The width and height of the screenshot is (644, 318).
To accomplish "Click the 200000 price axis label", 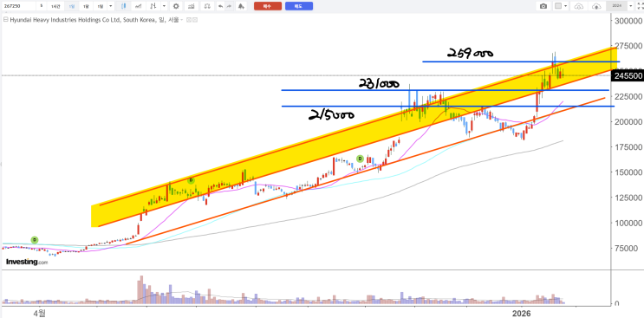I will [628, 122].
